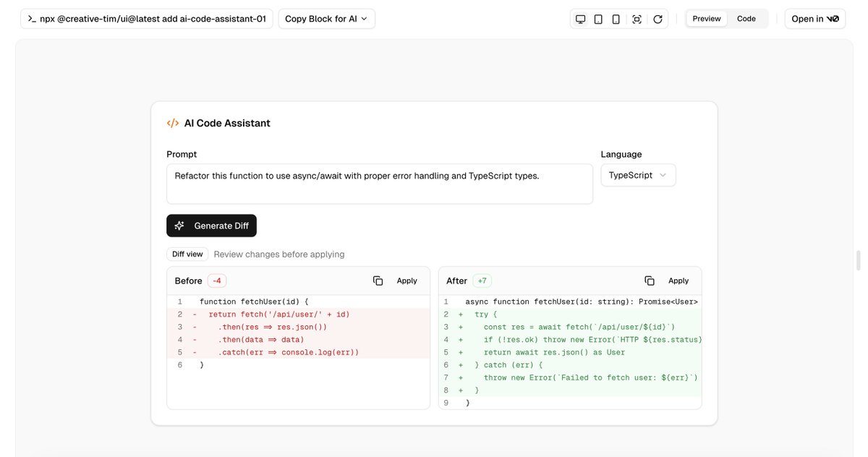Viewport: 868px width, 457px height.
Task: Click the sparkle icon in Generate Diff
Action: 179,226
